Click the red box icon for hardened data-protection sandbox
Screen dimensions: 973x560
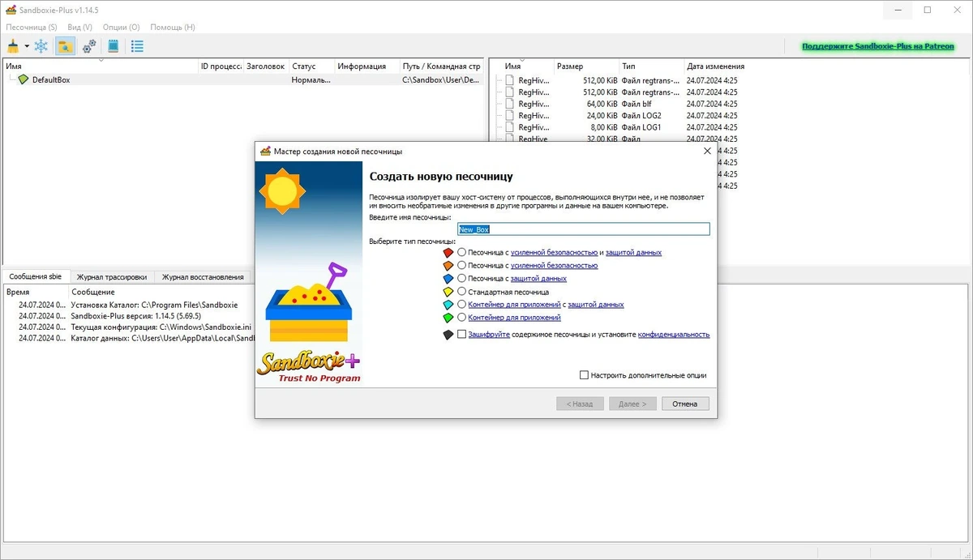448,253
